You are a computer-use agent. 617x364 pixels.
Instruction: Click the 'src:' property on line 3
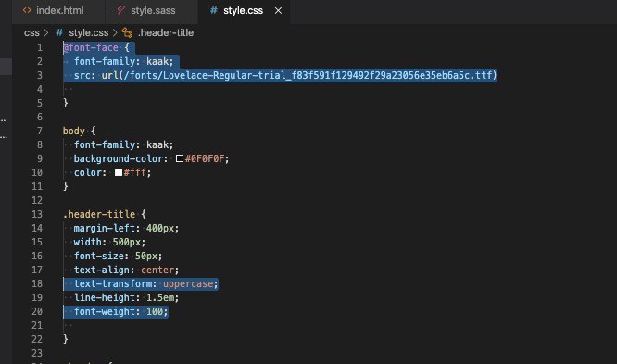[x=84, y=75]
